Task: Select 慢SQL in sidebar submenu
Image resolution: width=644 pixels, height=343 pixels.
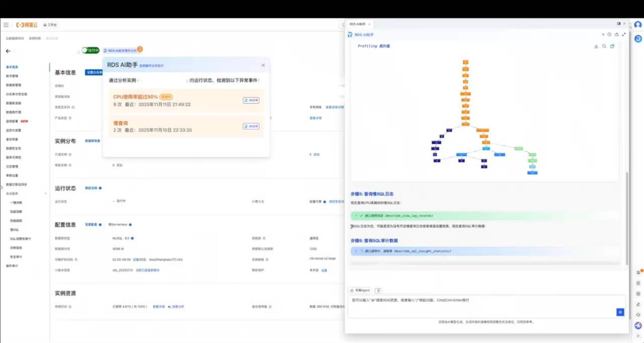Action: 15,230
